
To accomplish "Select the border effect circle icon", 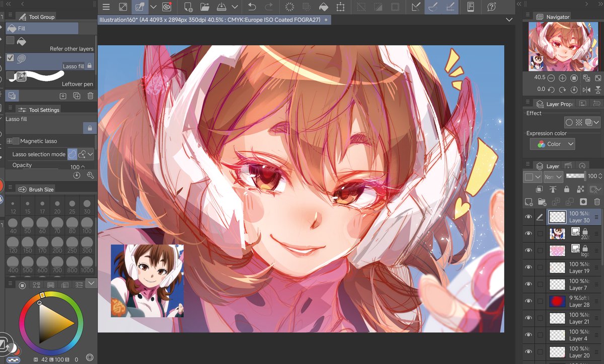I will coord(569,122).
